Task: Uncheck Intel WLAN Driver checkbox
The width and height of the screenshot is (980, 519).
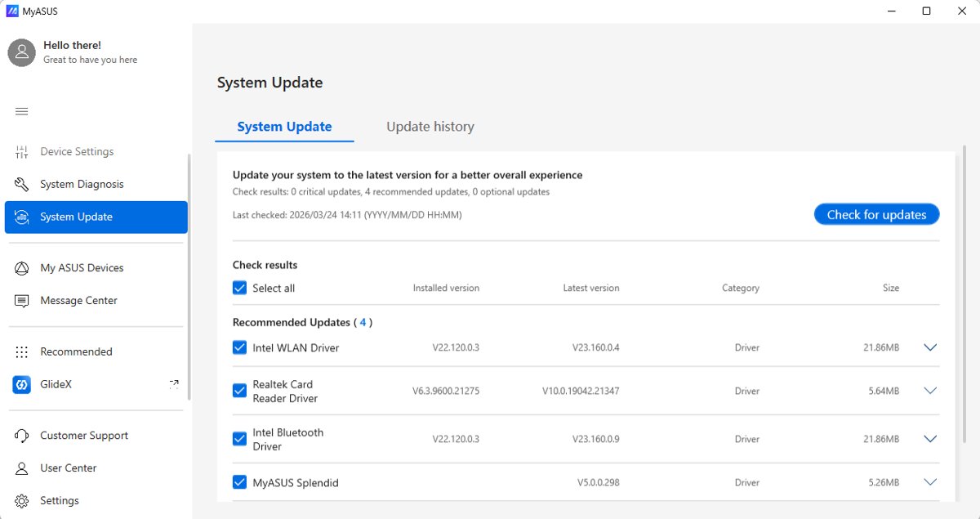Action: point(239,347)
